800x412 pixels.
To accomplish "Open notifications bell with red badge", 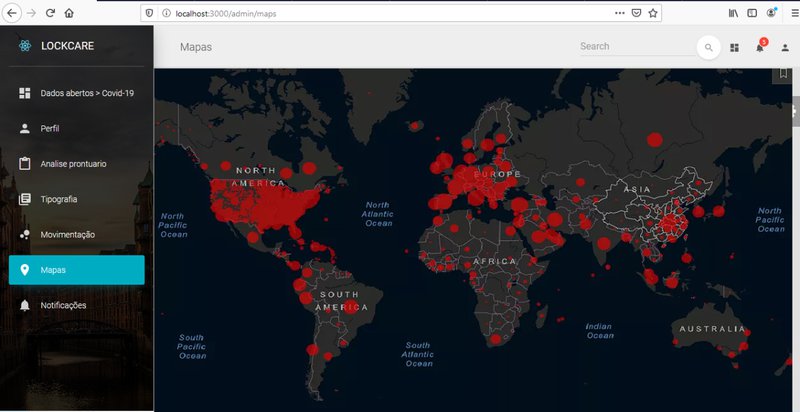I will 760,46.
